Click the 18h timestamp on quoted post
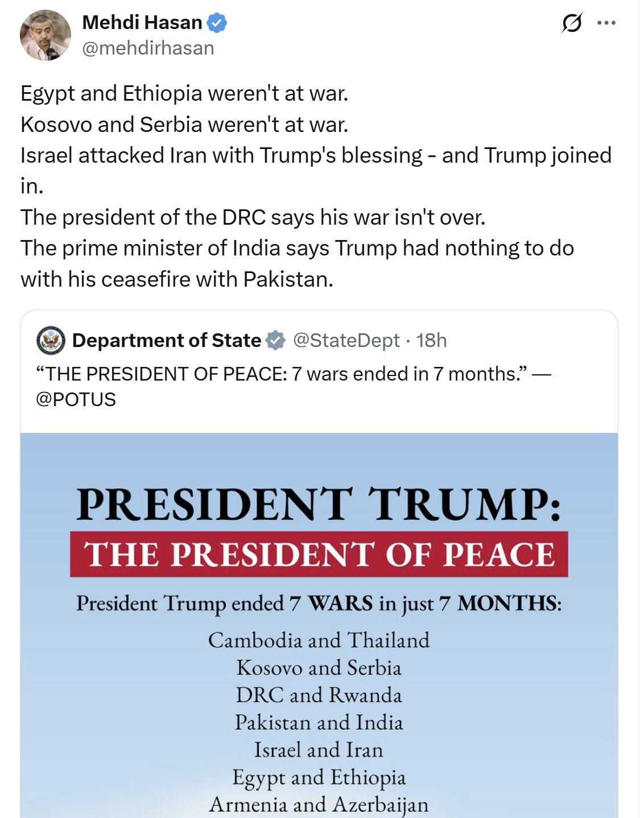 [431, 340]
